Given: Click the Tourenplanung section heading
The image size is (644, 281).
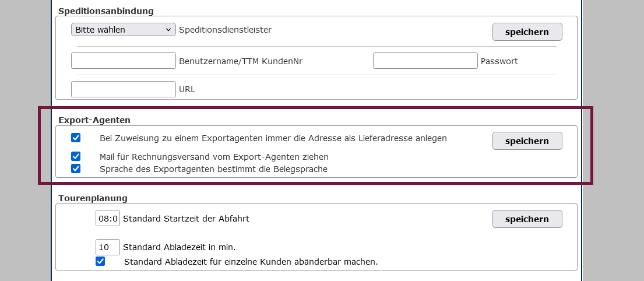Looking at the screenshot, I should 93,198.
